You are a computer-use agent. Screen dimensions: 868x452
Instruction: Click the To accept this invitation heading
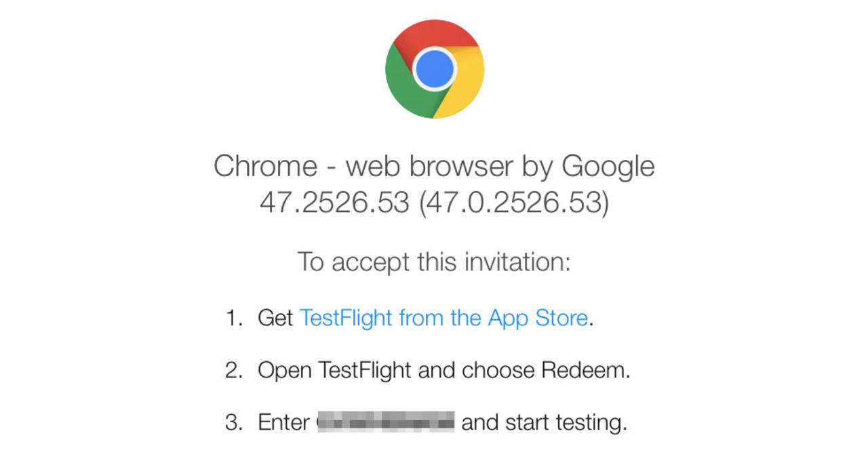click(x=434, y=262)
